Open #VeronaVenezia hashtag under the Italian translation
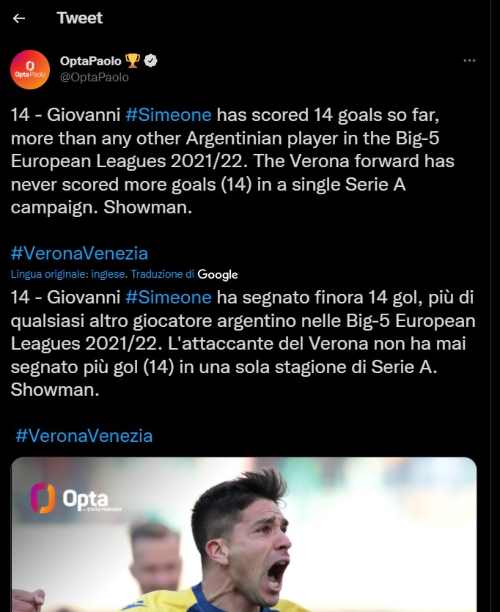Image resolution: width=500 pixels, height=612 pixels. pos(84,436)
